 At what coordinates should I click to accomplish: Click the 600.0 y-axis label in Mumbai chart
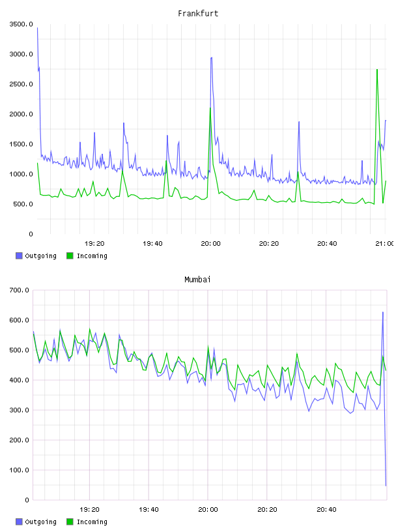[x=20, y=320]
